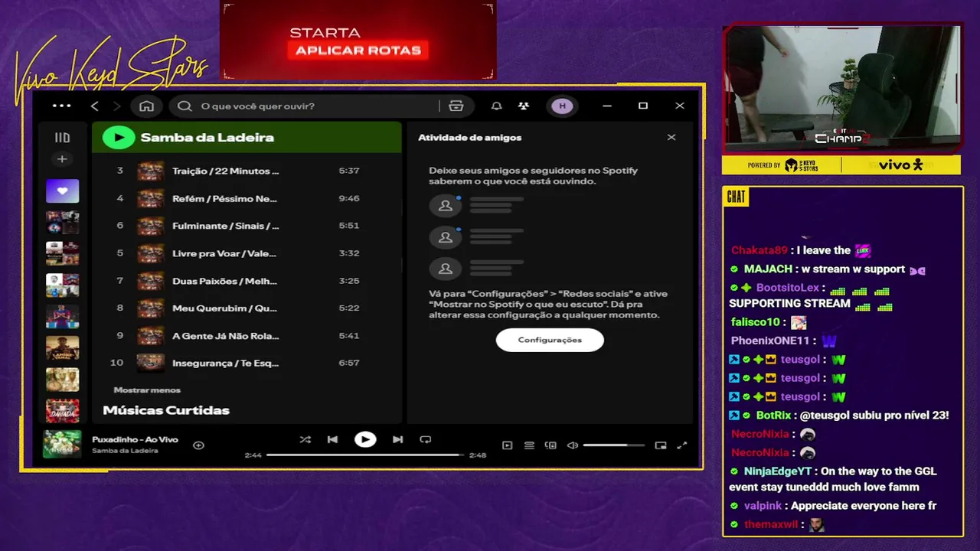Image resolution: width=980 pixels, height=551 pixels.
Task: Open the 'Músicas Curtidas' section heading
Action: (166, 410)
